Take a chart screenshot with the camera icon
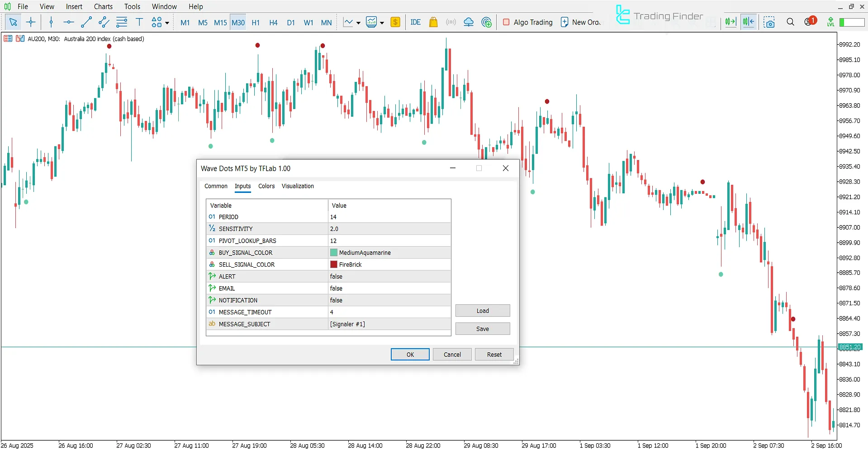This screenshot has height=451, width=868. (769, 22)
